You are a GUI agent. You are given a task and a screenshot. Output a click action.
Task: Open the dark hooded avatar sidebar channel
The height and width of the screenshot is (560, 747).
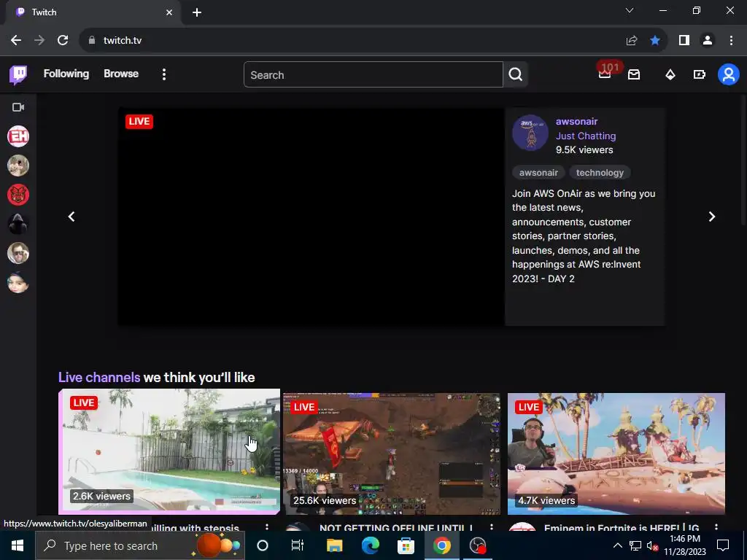pyautogui.click(x=18, y=224)
